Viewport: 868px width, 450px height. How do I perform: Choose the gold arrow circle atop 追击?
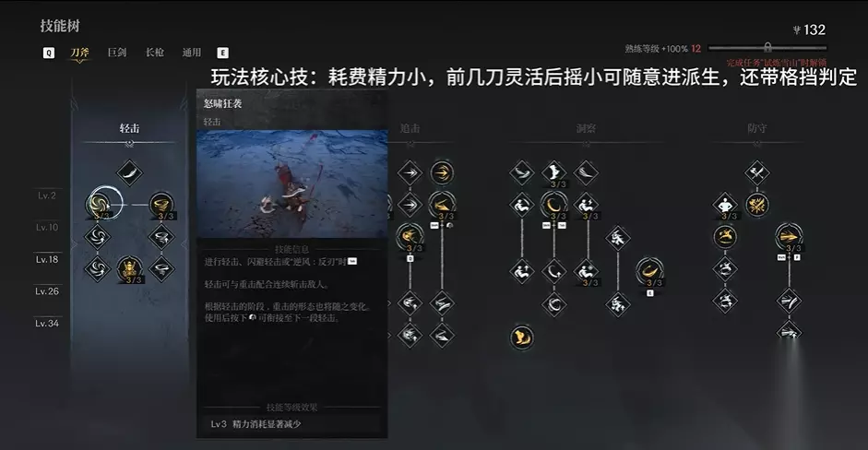[x=442, y=172]
